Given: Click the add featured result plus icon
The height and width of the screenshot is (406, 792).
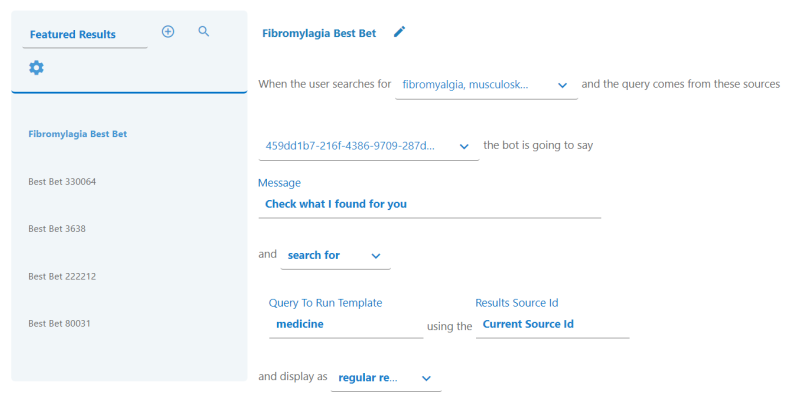Looking at the screenshot, I should pos(168,32).
